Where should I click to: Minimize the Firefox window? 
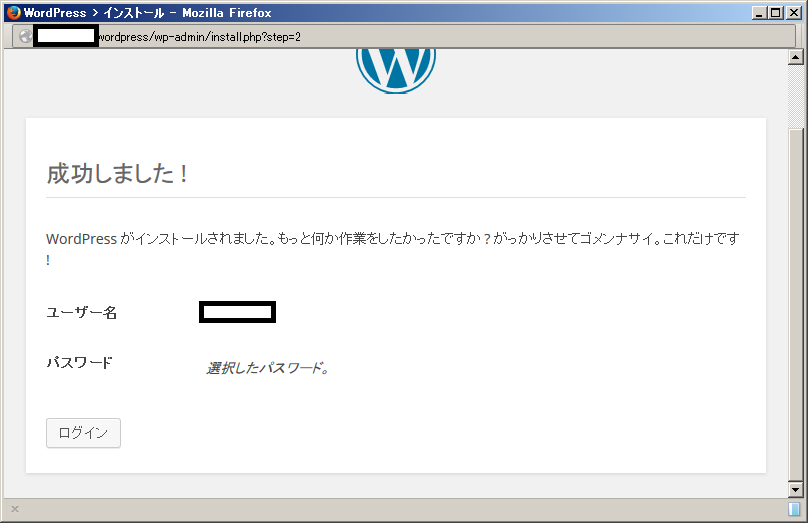point(758,13)
